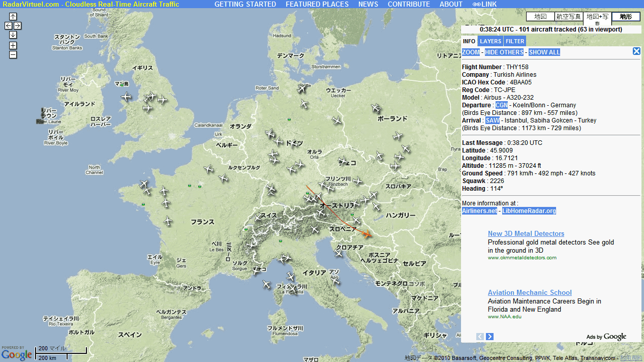Open the LAYERS tab
Screen dimensions: 644x362
click(490, 41)
